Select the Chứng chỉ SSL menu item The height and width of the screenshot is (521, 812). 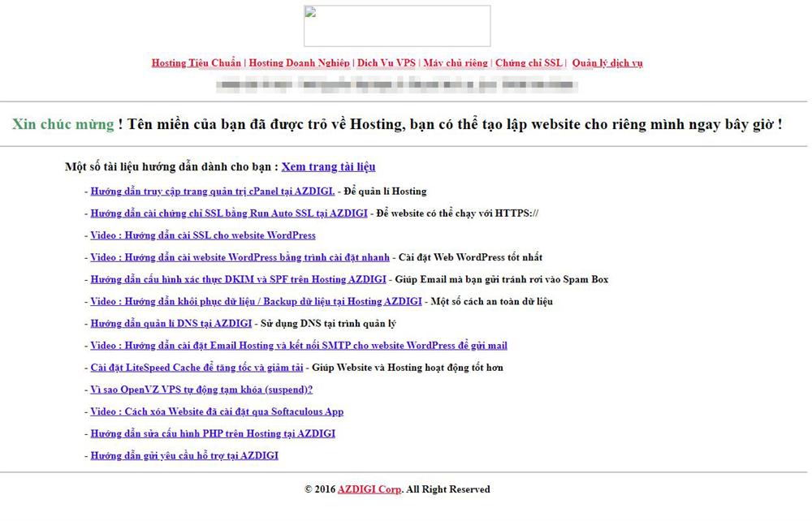[529, 63]
